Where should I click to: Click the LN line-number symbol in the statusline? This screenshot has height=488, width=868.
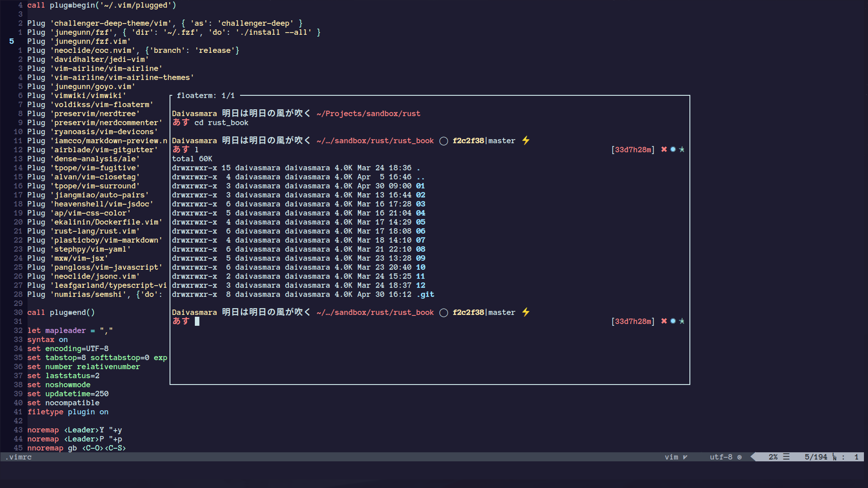tap(835, 457)
